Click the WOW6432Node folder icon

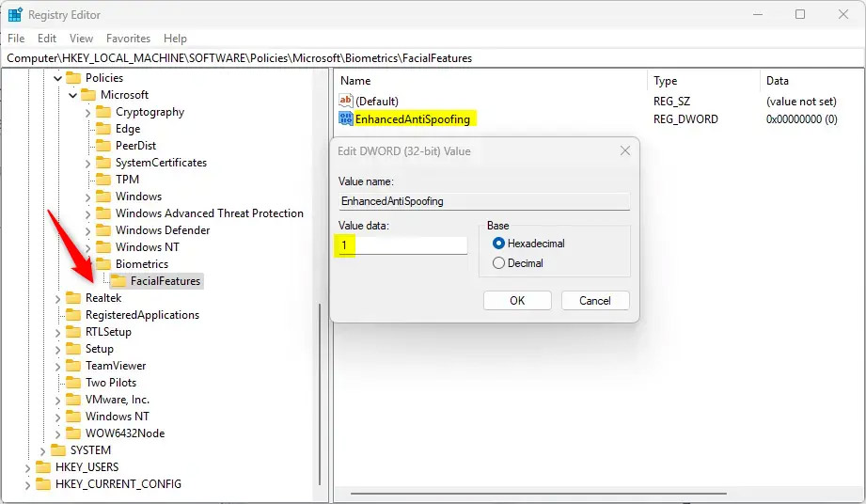click(x=73, y=433)
